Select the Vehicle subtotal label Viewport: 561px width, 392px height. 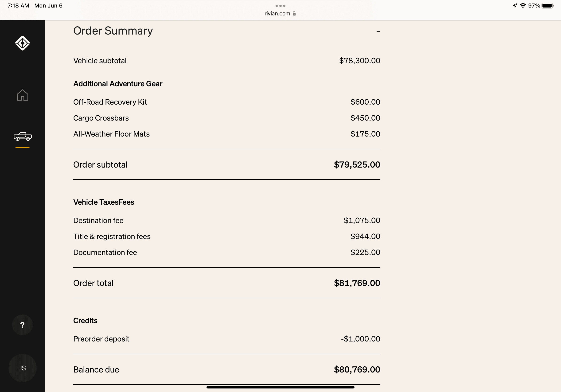100,61
